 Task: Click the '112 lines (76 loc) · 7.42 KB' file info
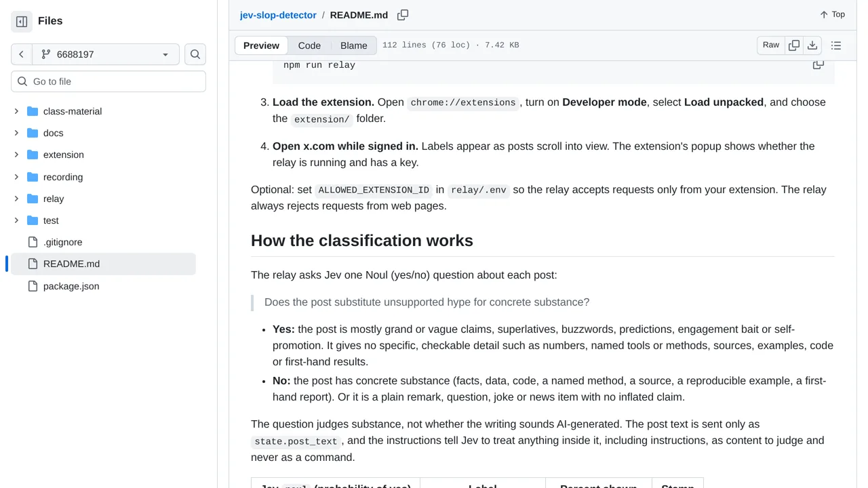click(451, 45)
